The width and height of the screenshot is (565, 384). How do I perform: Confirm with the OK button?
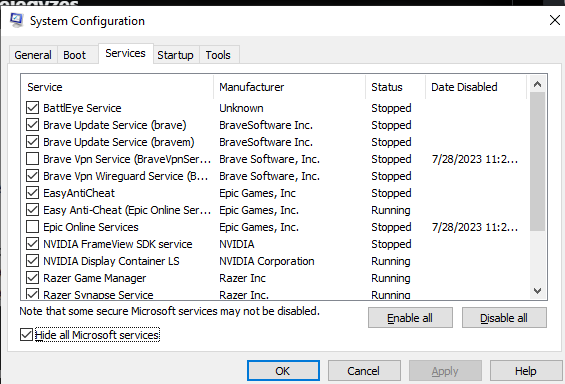coord(283,371)
